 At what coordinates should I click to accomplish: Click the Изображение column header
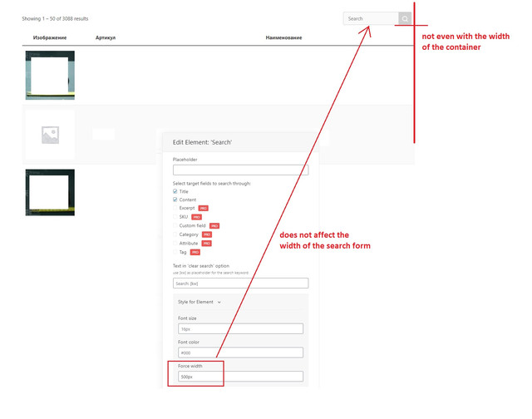pyautogui.click(x=50, y=37)
